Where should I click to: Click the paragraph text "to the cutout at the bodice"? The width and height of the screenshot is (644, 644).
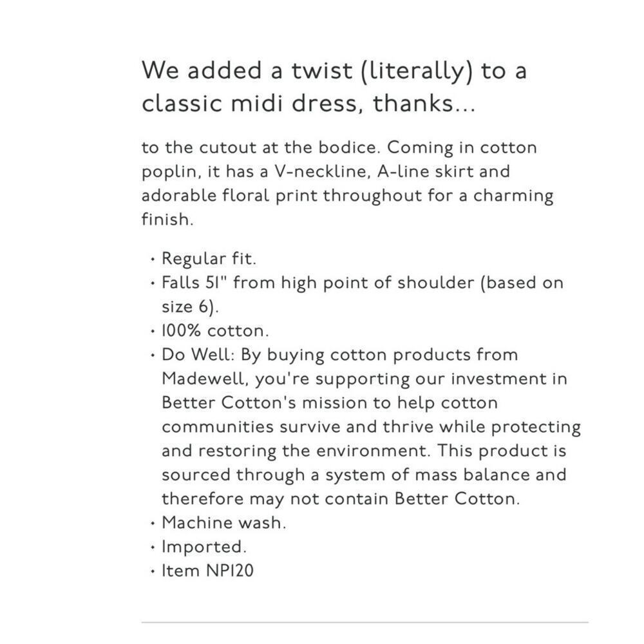pos(261,147)
